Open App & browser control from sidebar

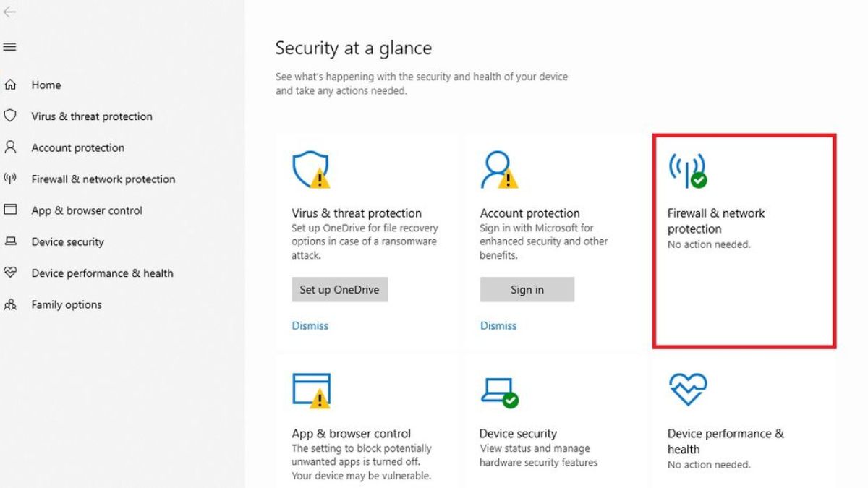point(87,210)
